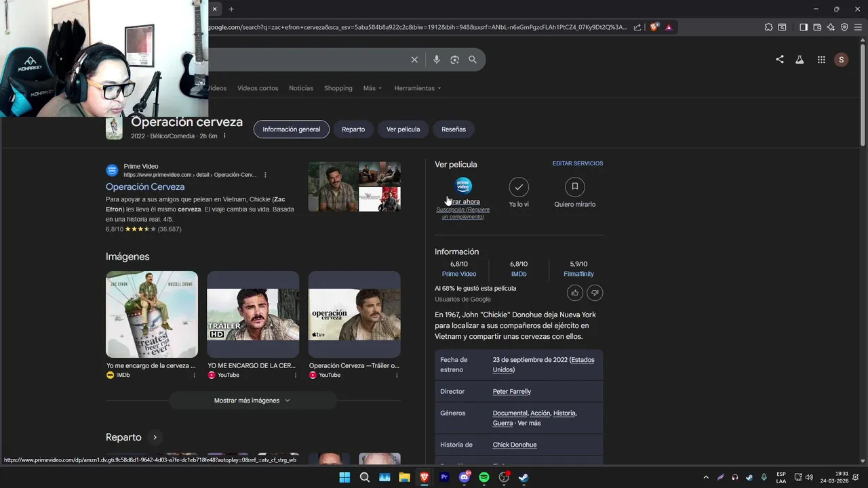The width and height of the screenshot is (868, 488).
Task: Open the browser extensions puzzle icon
Action: 768,27
